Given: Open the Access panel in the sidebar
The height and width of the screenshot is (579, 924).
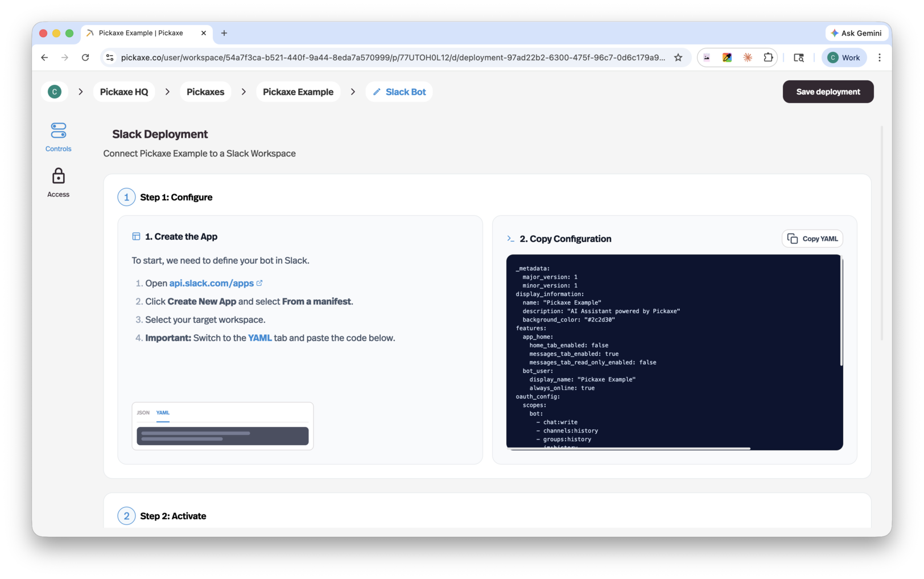Looking at the screenshot, I should click(57, 182).
